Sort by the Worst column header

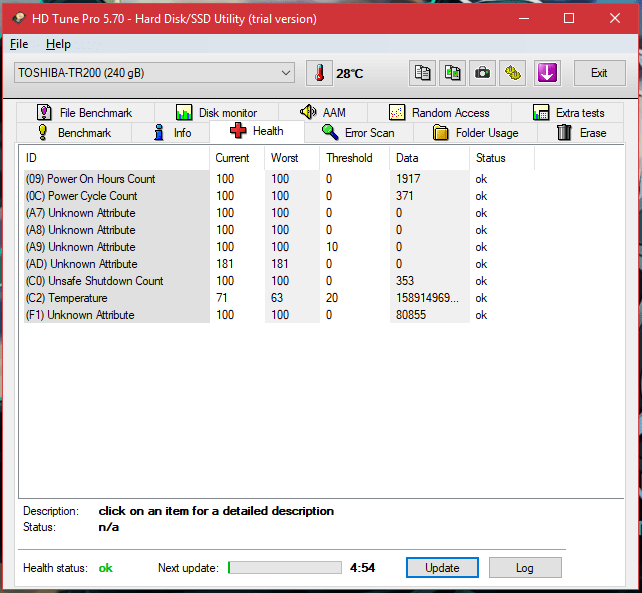(292, 158)
